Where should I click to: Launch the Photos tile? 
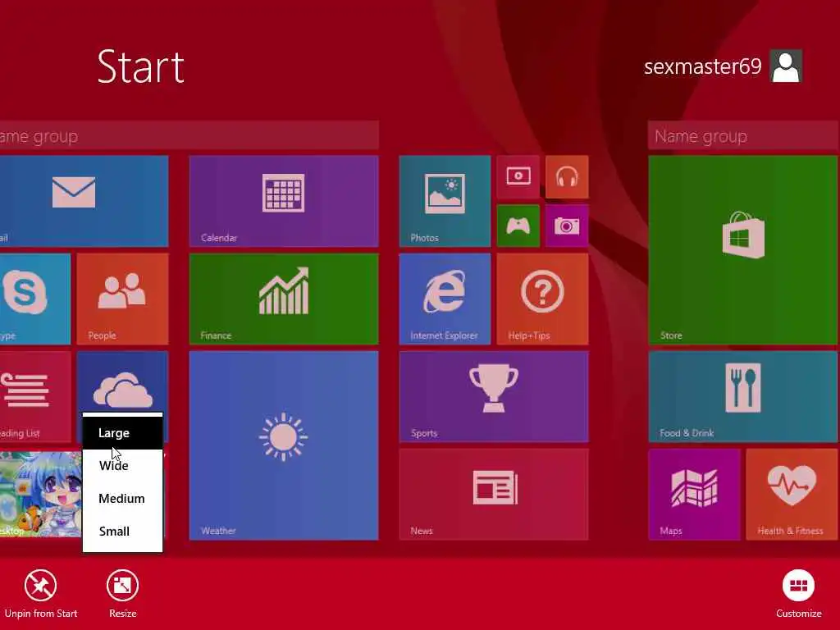click(x=445, y=202)
